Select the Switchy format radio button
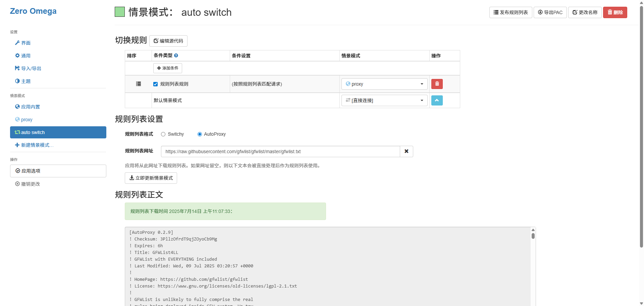This screenshot has width=644, height=306. pos(163,134)
